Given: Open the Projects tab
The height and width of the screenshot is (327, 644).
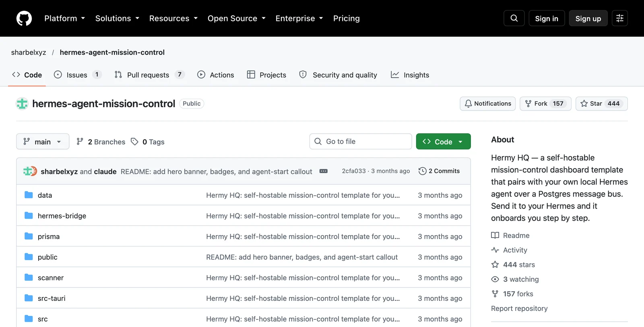Looking at the screenshot, I should [266, 75].
